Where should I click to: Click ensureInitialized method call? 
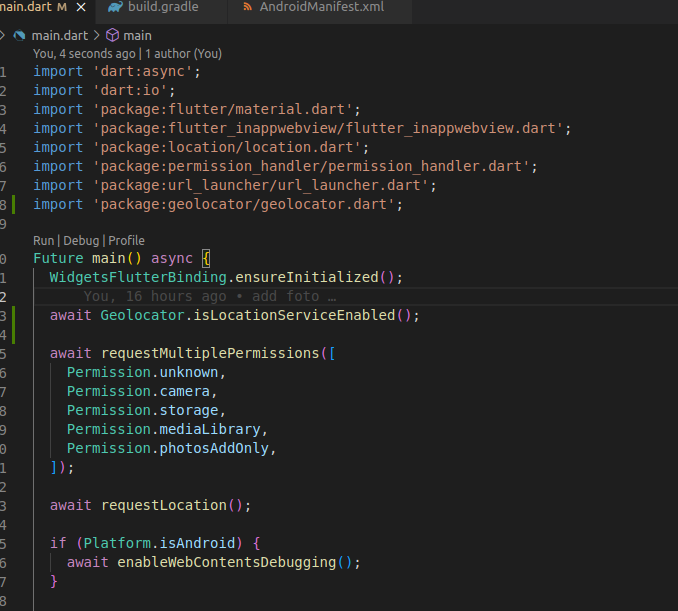(307, 277)
